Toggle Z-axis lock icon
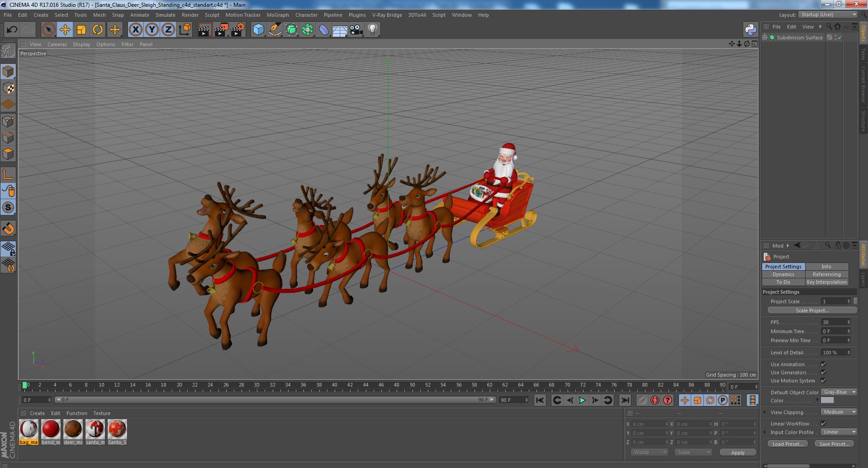This screenshot has width=868, height=468. tap(168, 30)
